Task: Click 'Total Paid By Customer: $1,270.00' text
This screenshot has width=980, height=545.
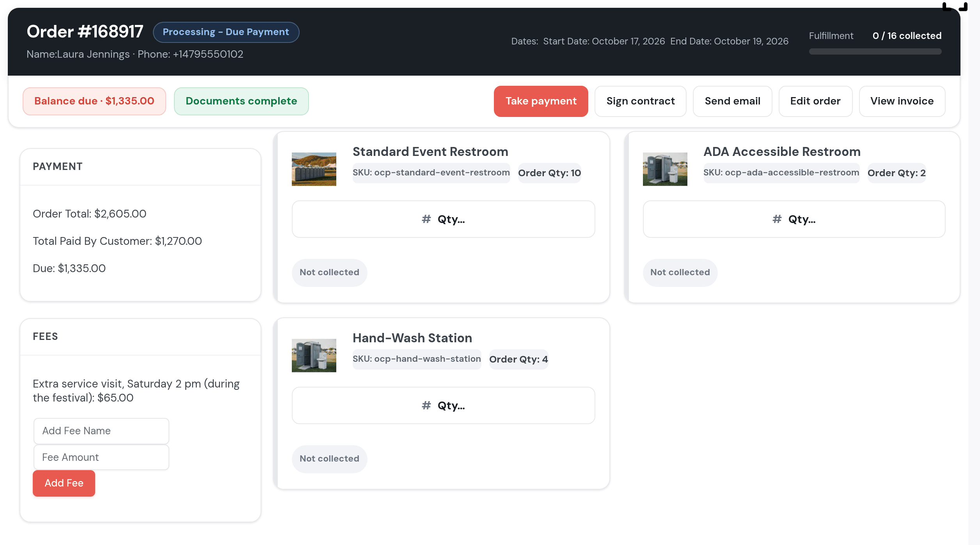Action: pyautogui.click(x=117, y=241)
